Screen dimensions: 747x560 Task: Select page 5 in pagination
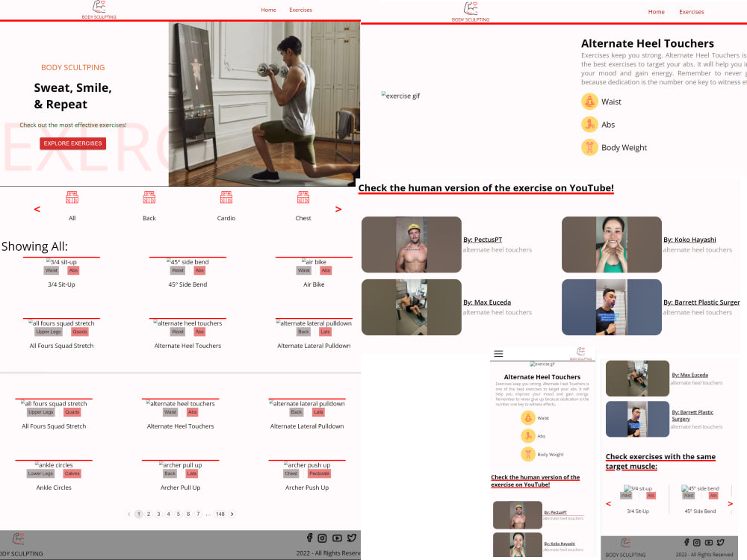(179, 514)
